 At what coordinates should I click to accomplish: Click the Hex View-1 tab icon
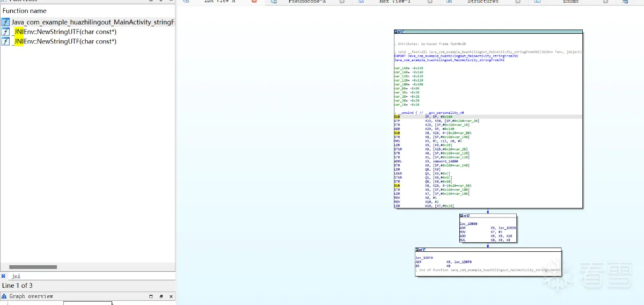(361, 2)
